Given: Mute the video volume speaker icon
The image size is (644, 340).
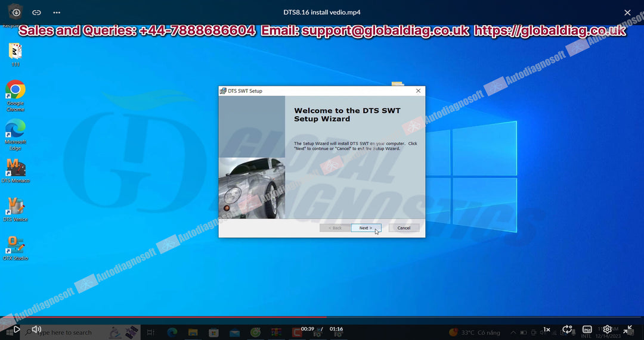Looking at the screenshot, I should [x=36, y=329].
